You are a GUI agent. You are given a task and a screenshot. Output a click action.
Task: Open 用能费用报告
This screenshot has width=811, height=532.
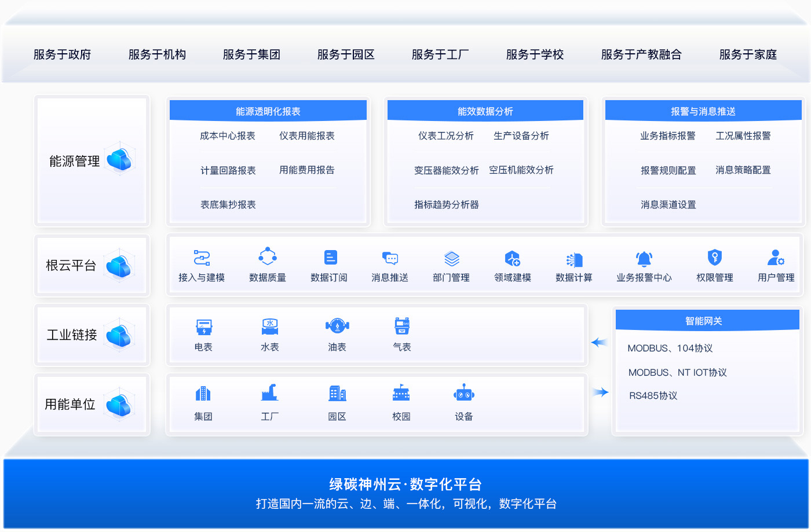point(307,170)
